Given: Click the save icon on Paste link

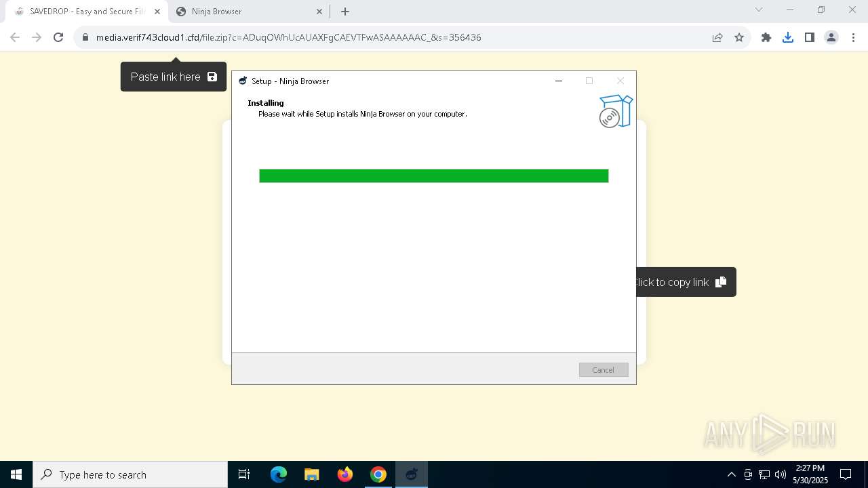Looking at the screenshot, I should point(212,77).
